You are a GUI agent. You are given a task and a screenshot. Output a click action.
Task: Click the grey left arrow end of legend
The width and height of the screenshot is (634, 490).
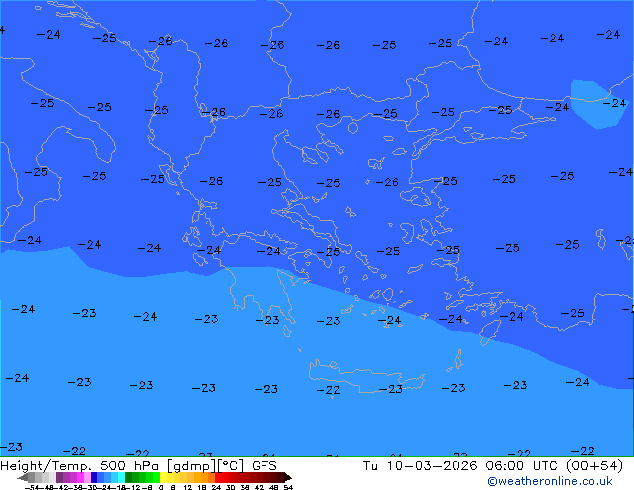(23, 478)
